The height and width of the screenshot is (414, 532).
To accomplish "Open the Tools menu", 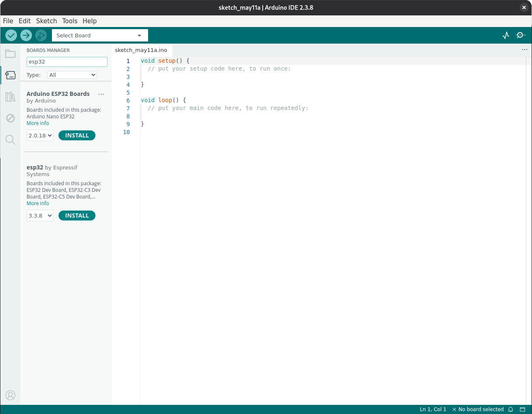I will 70,21.
